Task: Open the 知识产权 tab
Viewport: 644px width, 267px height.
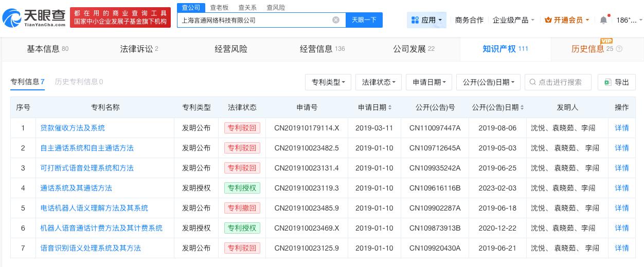Action: click(x=505, y=49)
